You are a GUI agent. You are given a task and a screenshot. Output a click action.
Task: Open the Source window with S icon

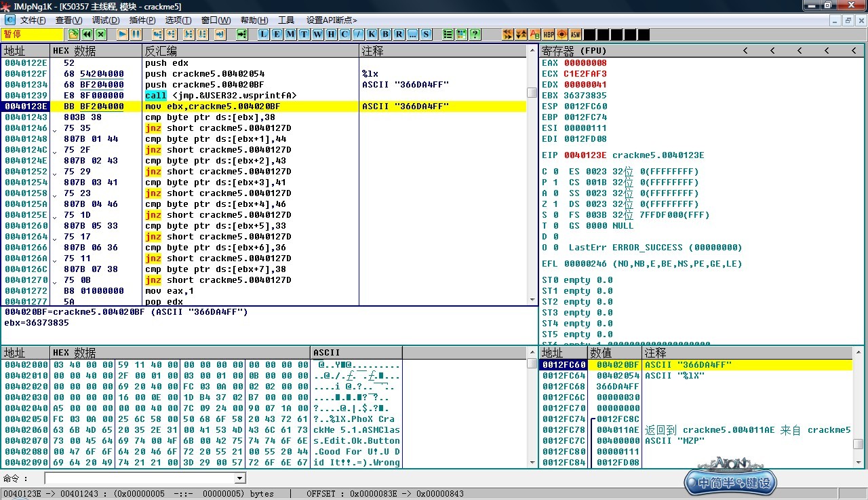tap(427, 34)
